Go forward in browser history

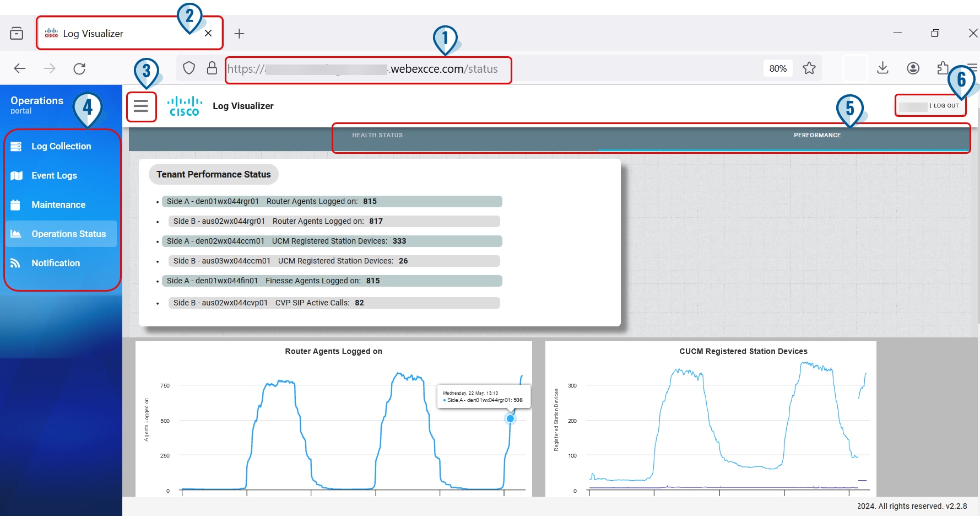(x=50, y=68)
